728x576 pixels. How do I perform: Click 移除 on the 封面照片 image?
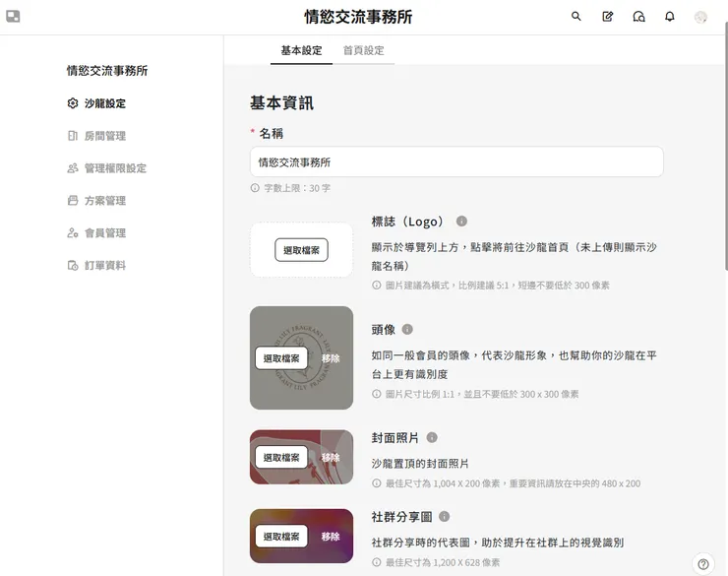click(x=331, y=458)
